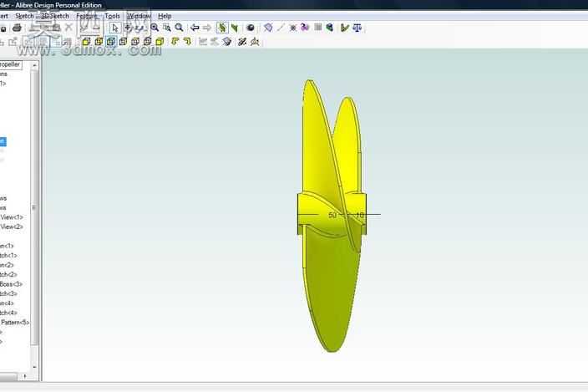Open the Sketch menu
Screen dimensions: 588x392
tap(24, 16)
